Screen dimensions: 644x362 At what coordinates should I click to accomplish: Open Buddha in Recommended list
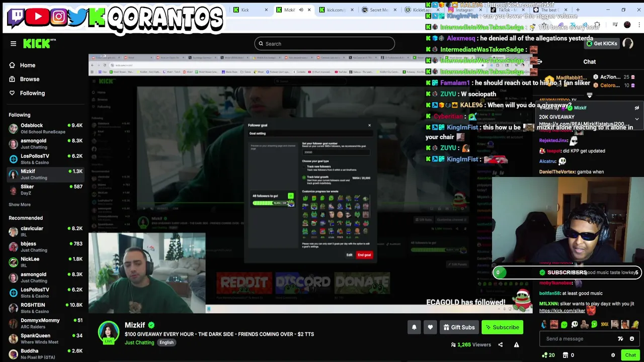45,353
